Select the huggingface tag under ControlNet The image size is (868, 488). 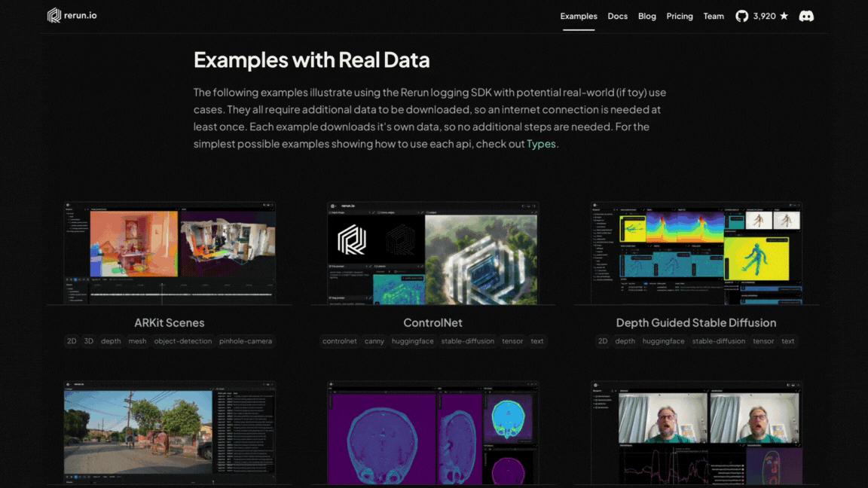pyautogui.click(x=412, y=341)
